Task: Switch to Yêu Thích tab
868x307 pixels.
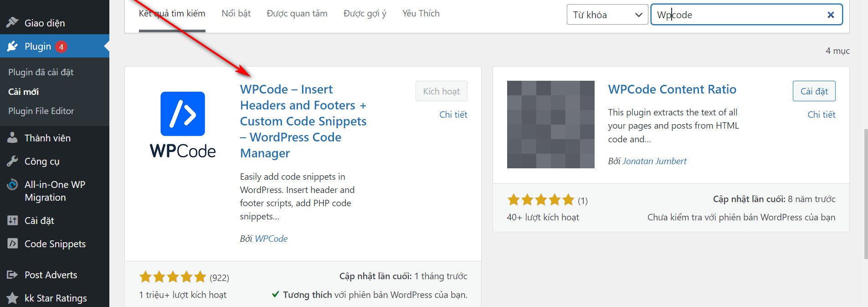Action: (421, 14)
